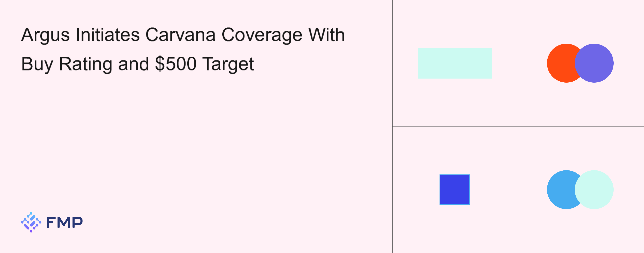The image size is (644, 253).
Task: Click the dark blue square shape
Action: [454, 190]
